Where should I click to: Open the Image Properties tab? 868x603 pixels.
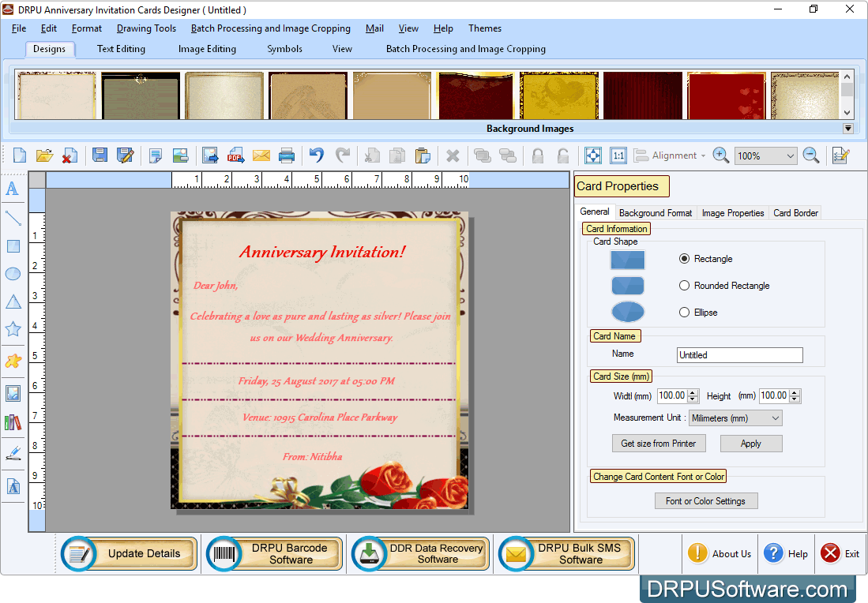[x=733, y=213]
